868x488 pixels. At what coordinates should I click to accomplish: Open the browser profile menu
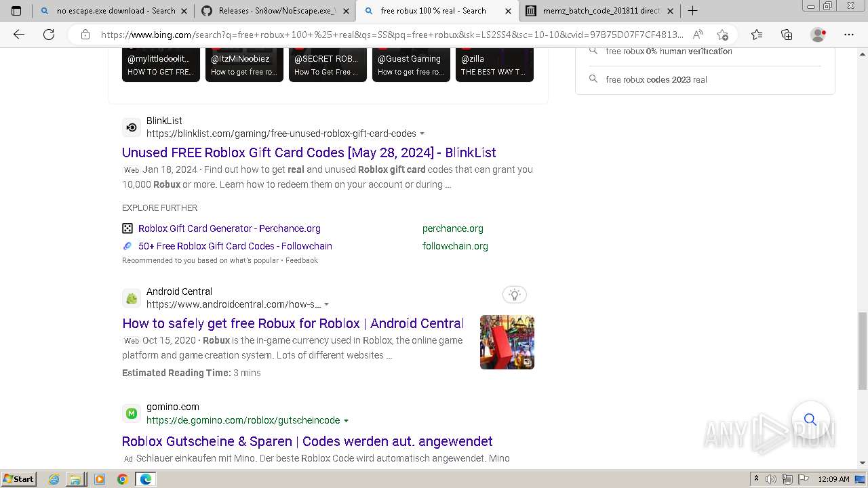(818, 35)
